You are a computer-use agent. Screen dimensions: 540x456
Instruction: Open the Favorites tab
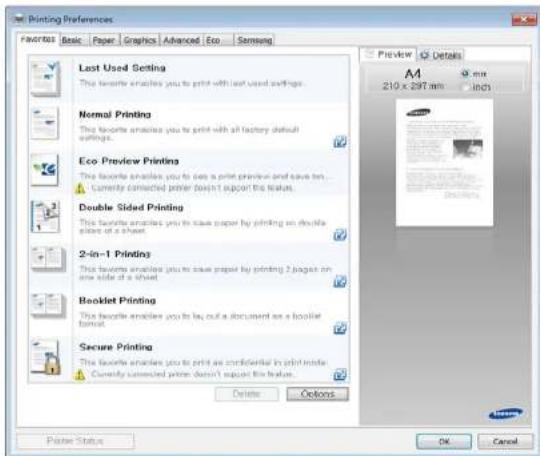tap(38, 39)
